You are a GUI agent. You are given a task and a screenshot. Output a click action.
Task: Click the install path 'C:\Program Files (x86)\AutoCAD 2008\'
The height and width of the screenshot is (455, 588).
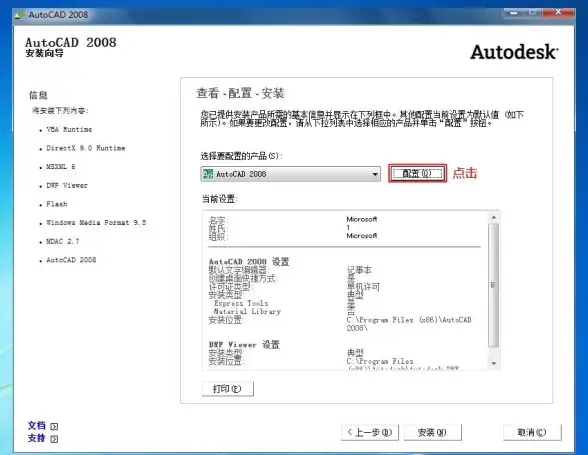(x=409, y=324)
